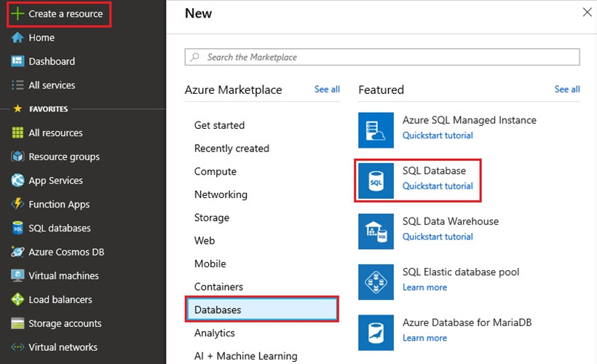
Task: Open All resources in favorites
Action: tap(55, 132)
